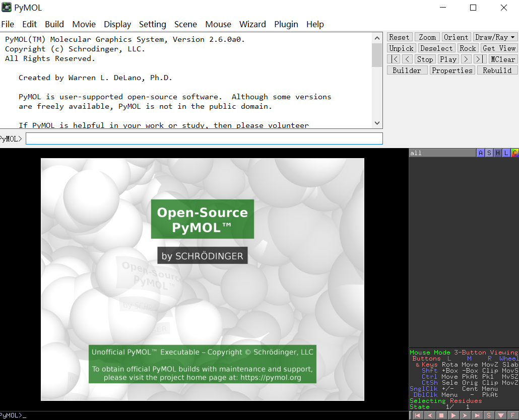Click the 'Copyright (c) Schrodinger, LLC.' log line
This screenshot has width=519, height=420.
75,49
